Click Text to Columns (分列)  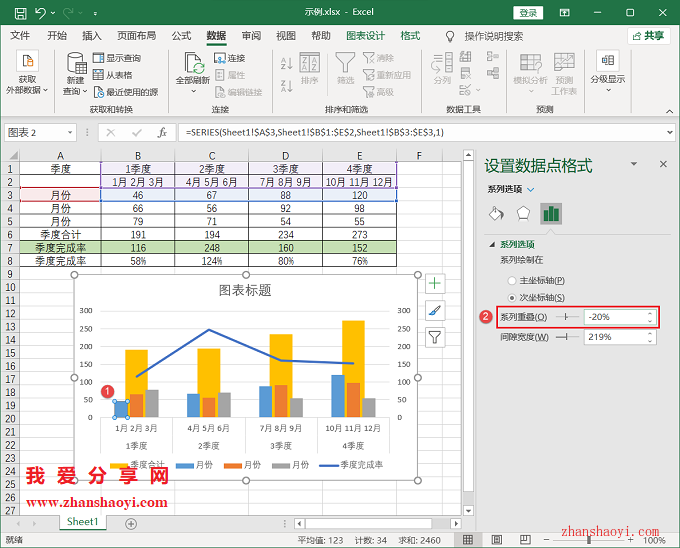tap(442, 68)
